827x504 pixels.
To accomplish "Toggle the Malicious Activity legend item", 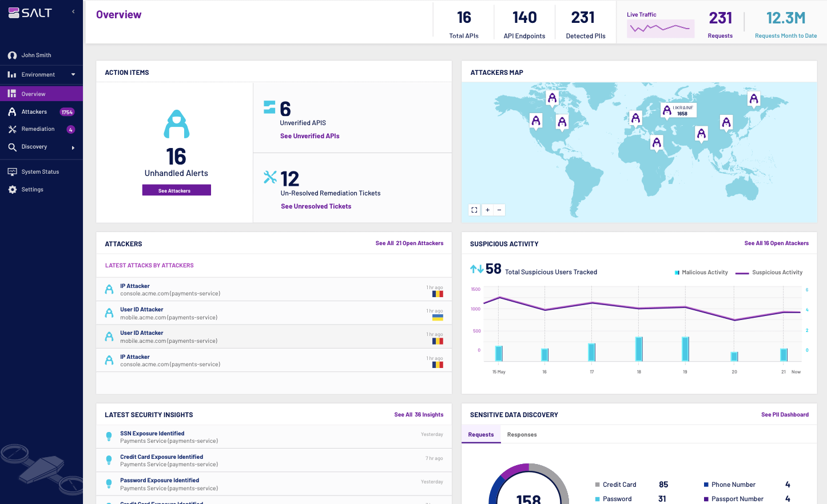I will [701, 272].
